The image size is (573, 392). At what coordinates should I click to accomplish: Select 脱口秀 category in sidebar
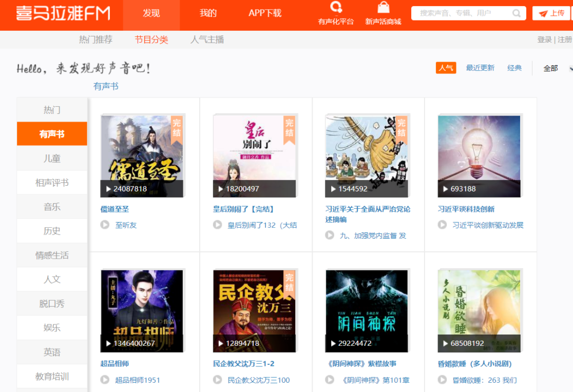point(52,304)
